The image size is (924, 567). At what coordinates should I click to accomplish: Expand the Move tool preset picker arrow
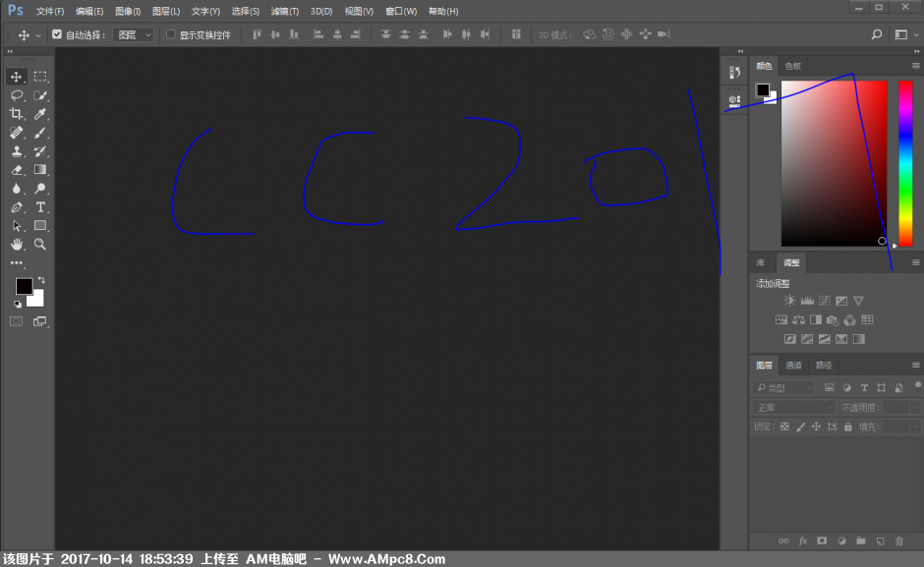tap(38, 35)
